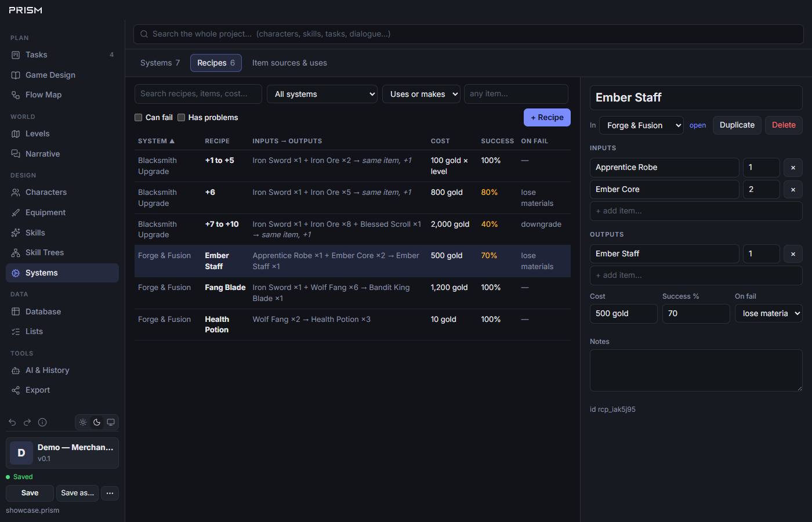The height and width of the screenshot is (522, 812).
Task: Switch to dark theme moon icon
Action: coord(97,422)
